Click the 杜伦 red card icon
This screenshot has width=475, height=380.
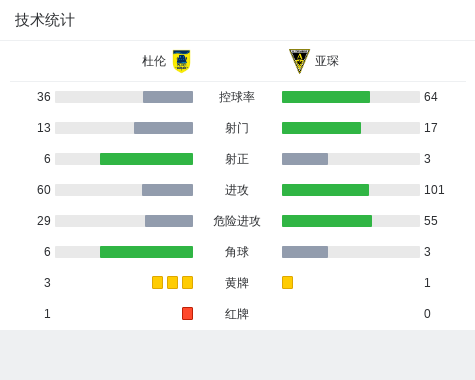coord(187,314)
